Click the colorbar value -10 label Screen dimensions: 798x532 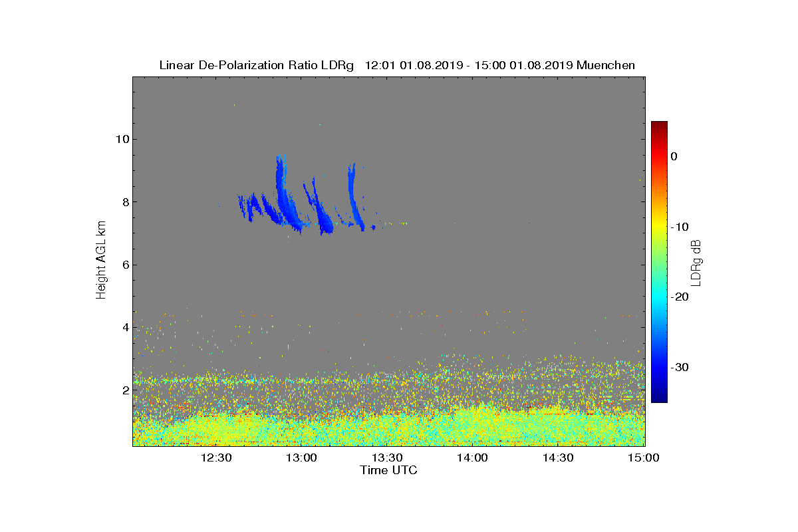(679, 227)
